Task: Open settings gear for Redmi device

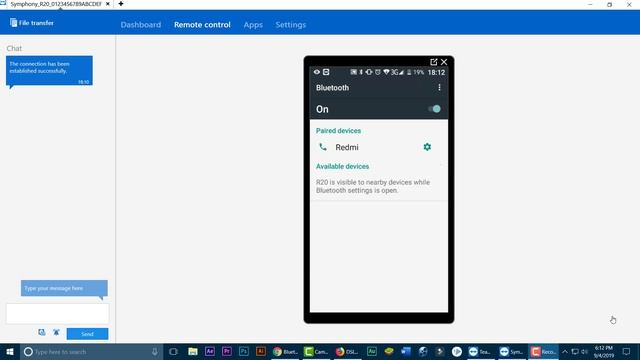Action: [x=427, y=147]
